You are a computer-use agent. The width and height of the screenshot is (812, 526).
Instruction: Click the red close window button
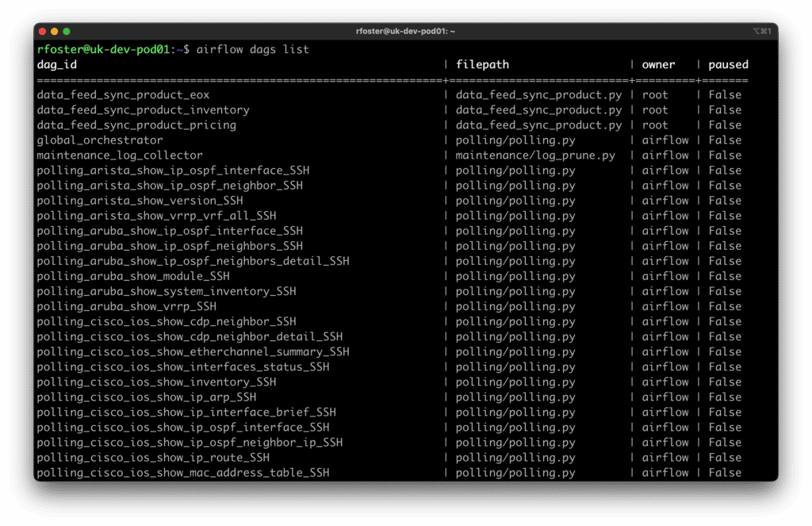pos(42,31)
